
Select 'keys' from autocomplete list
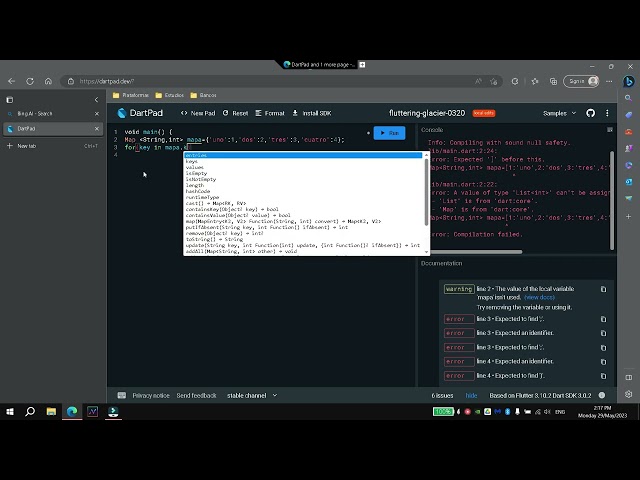[191, 161]
